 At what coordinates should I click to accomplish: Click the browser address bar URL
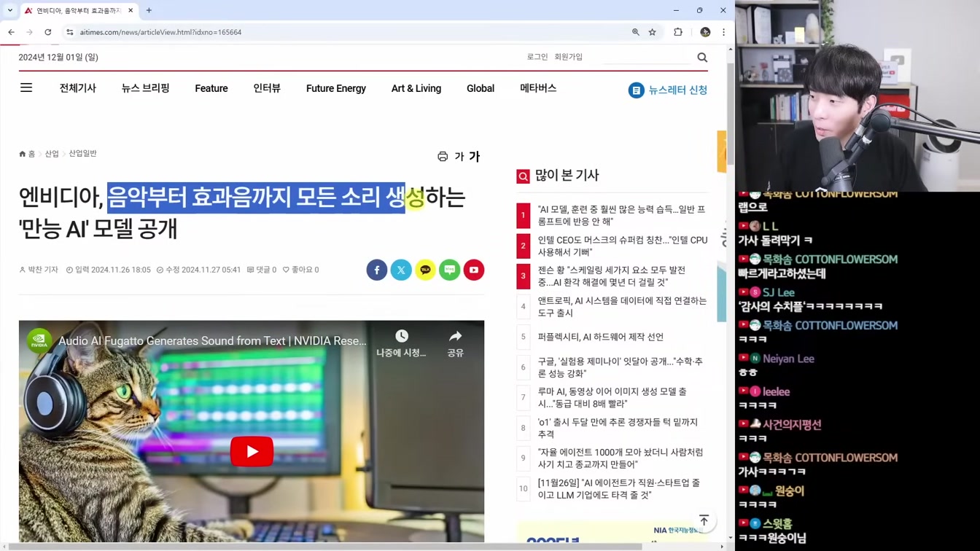(160, 32)
